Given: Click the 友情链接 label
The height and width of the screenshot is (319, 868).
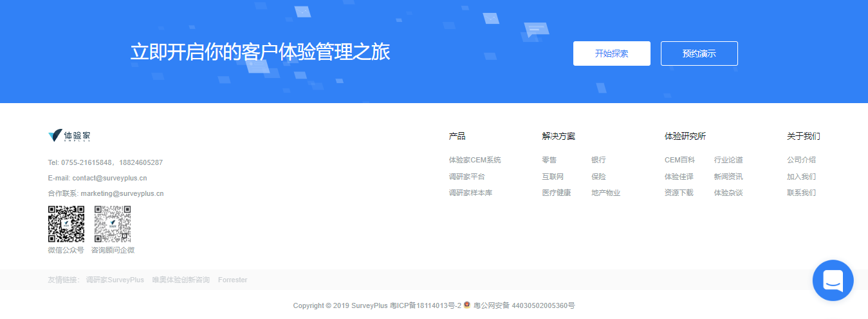Looking at the screenshot, I should coord(64,280).
